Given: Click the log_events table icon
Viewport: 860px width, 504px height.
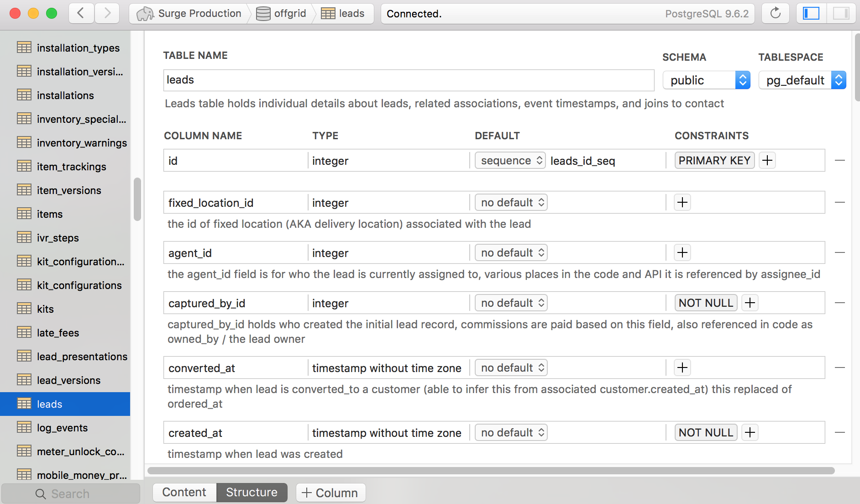Looking at the screenshot, I should 24,427.
